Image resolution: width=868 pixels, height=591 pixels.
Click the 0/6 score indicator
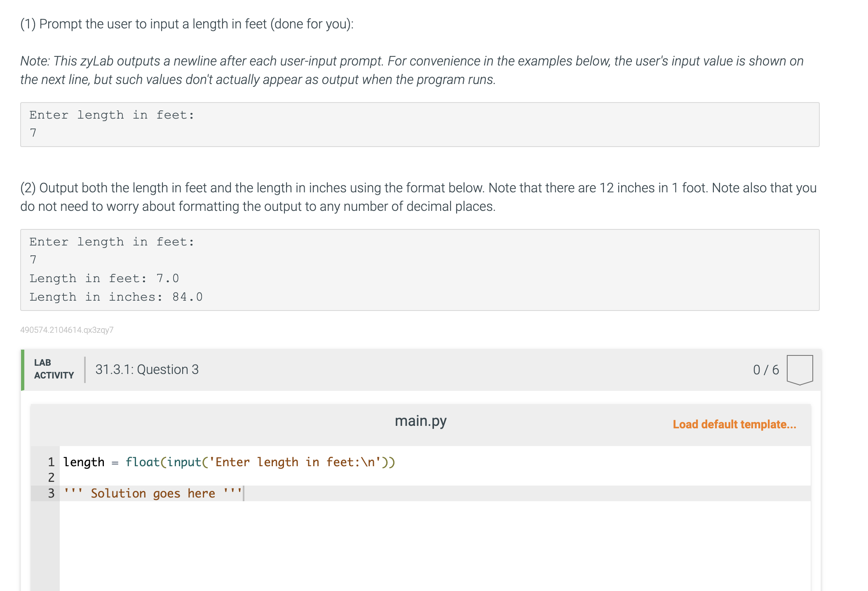pyautogui.click(x=765, y=369)
